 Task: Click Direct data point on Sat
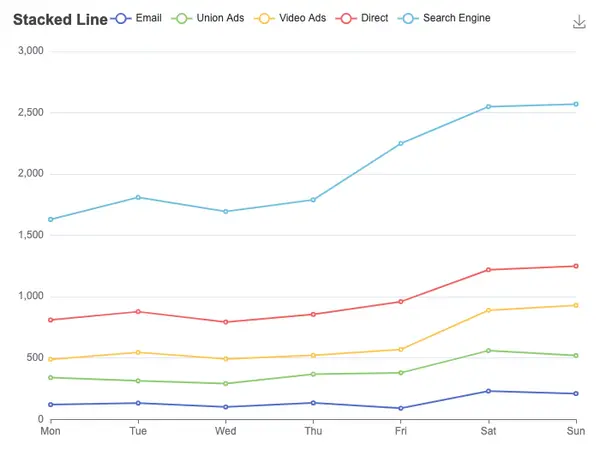tap(488, 270)
